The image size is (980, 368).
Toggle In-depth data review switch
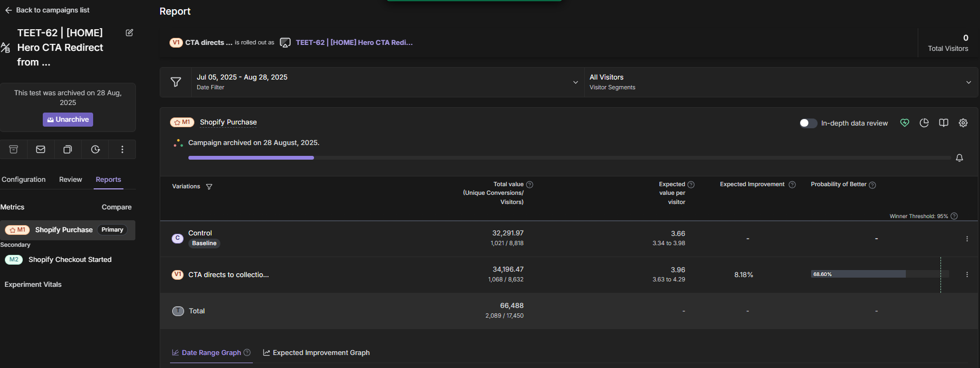click(x=808, y=123)
